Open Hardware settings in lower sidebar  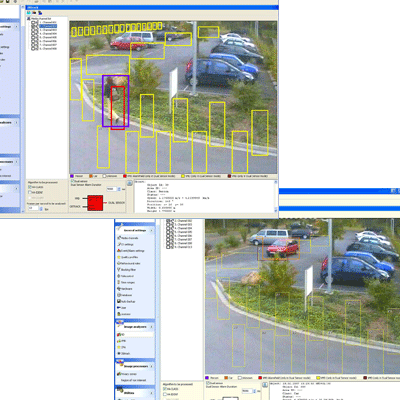point(125,289)
